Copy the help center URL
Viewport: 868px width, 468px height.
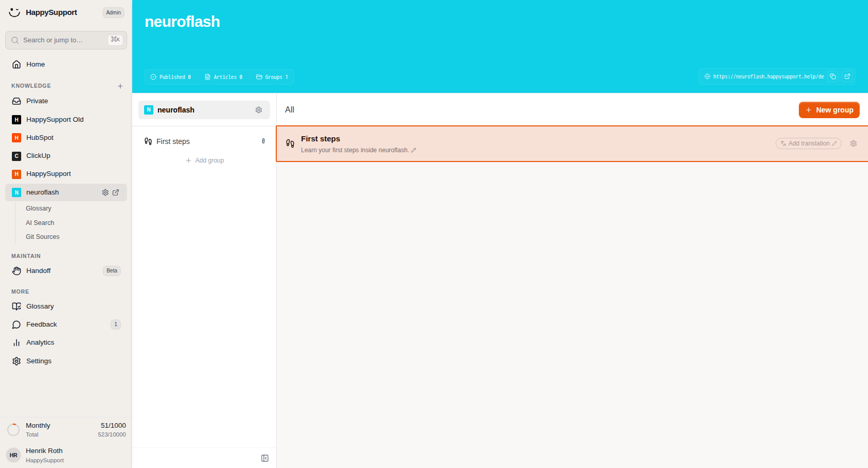click(833, 76)
